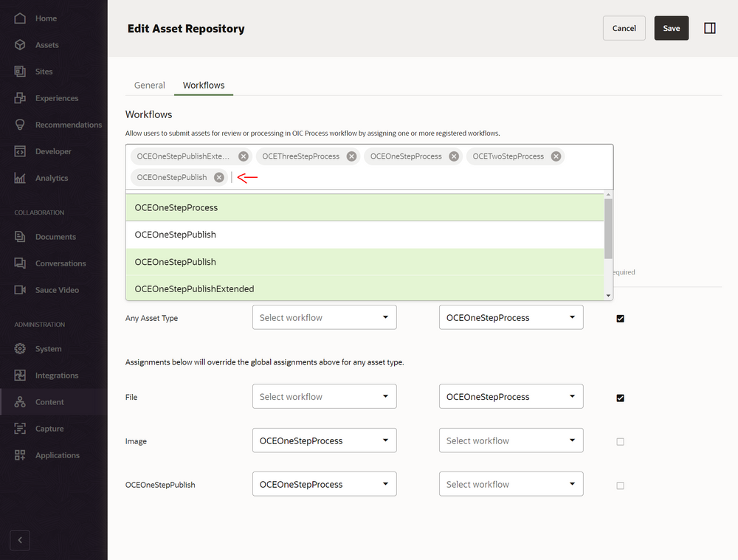Disable the Required checkbox on the File row
The image size is (738, 560).
tap(620, 397)
